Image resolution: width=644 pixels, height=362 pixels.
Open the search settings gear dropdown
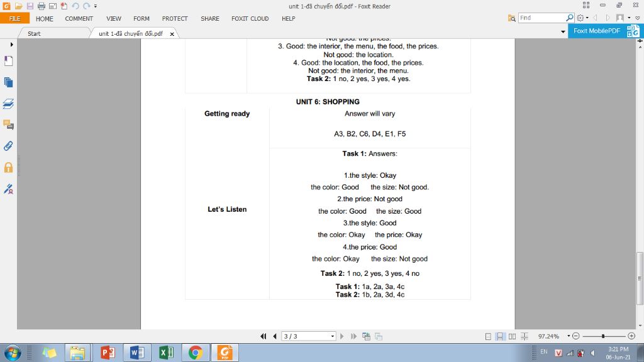pyautogui.click(x=582, y=18)
